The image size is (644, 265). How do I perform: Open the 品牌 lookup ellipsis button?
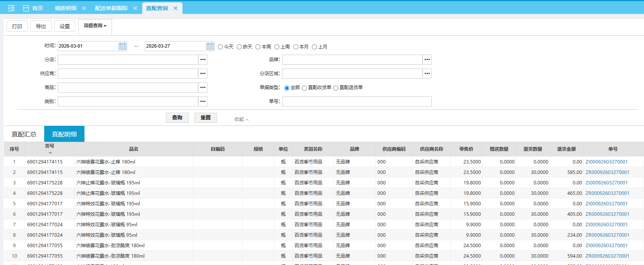click(427, 60)
